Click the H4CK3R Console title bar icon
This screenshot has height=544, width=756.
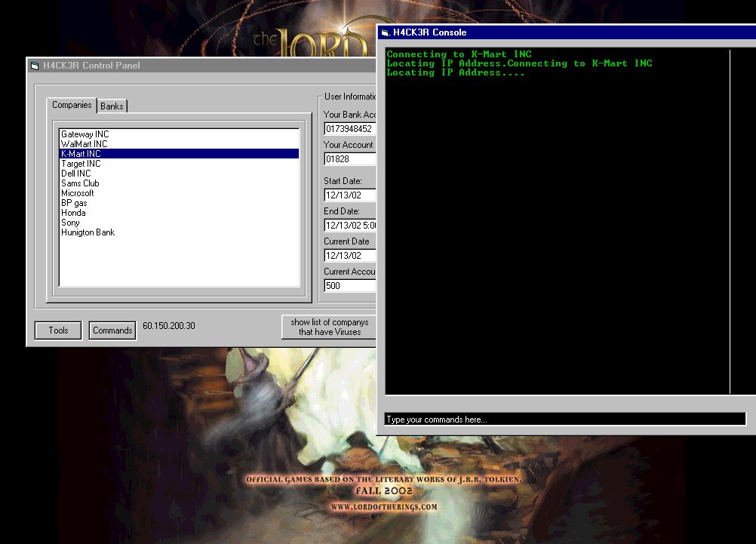tap(385, 32)
